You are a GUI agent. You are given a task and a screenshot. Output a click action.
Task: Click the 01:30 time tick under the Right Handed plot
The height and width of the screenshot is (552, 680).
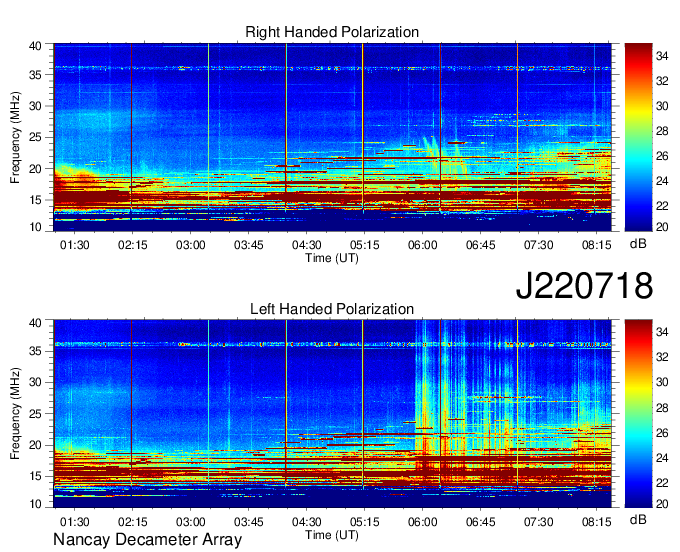click(x=75, y=245)
